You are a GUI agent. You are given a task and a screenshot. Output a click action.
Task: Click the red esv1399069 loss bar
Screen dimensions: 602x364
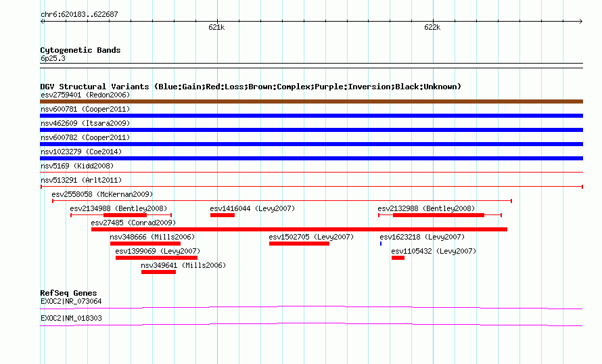pyautogui.click(x=156, y=258)
